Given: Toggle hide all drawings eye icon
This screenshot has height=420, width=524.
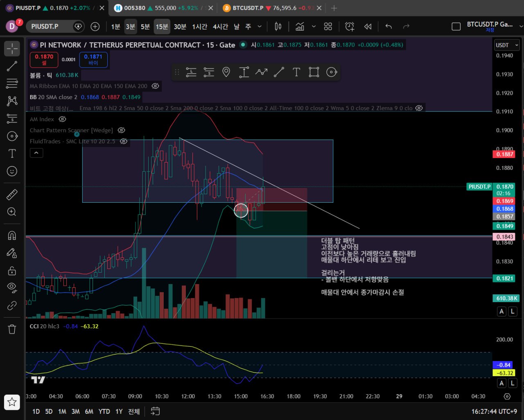Looking at the screenshot, I should (12, 288).
